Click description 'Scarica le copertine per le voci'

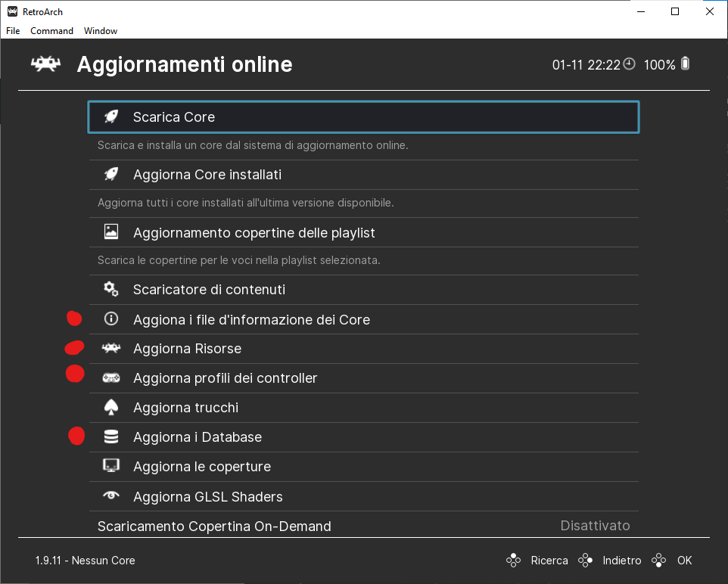click(238, 260)
